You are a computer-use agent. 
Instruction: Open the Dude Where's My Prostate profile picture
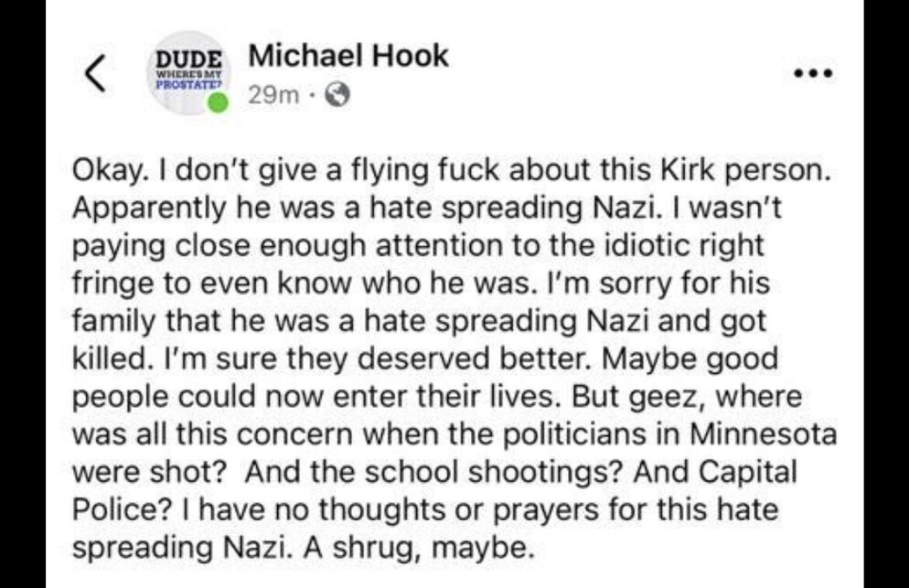click(187, 75)
